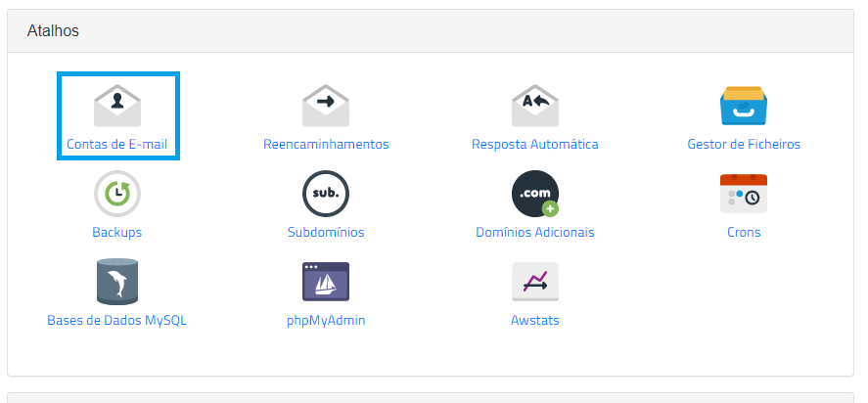Click the Domínios Adicionais text link
Viewport: 868px width, 403px height.
click(534, 232)
